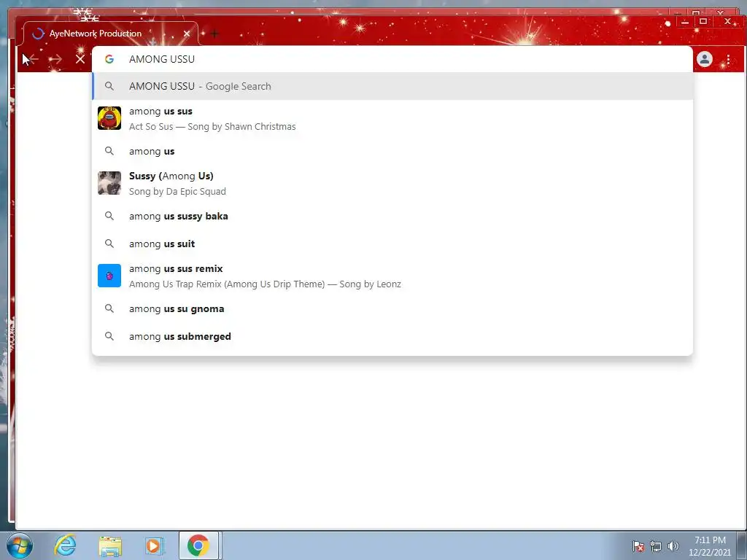Select 'among us su gnoma' suggestion
Image resolution: width=747 pixels, height=560 pixels.
tap(392, 308)
